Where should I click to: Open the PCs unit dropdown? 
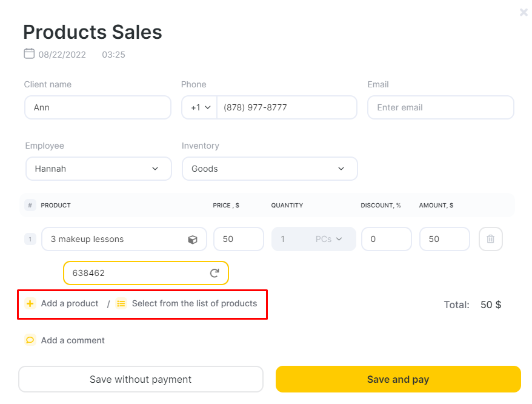pos(328,239)
